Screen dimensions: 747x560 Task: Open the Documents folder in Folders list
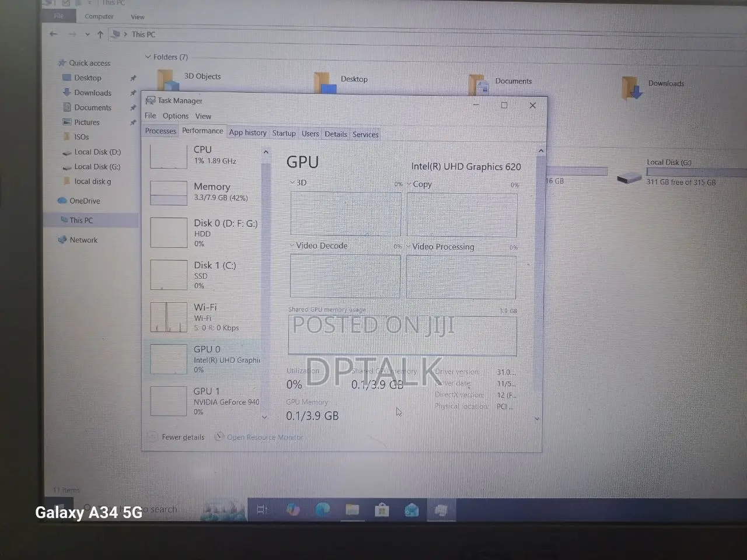click(500, 84)
